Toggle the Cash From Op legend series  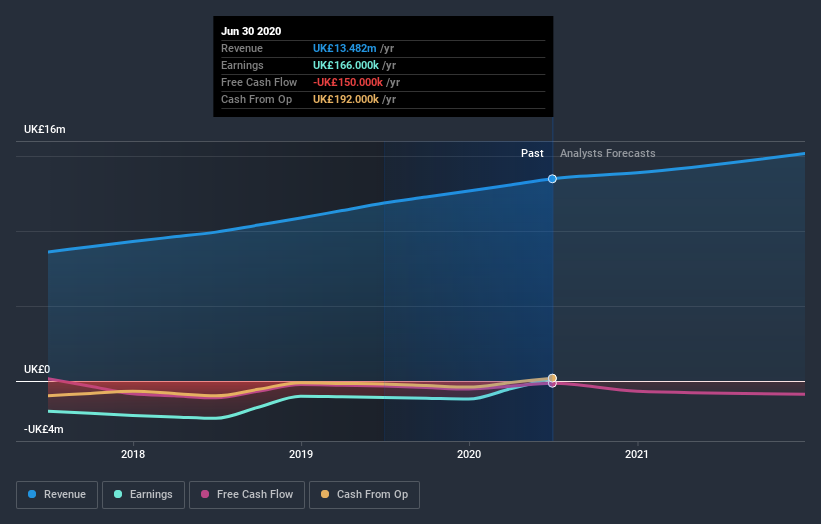pos(364,495)
